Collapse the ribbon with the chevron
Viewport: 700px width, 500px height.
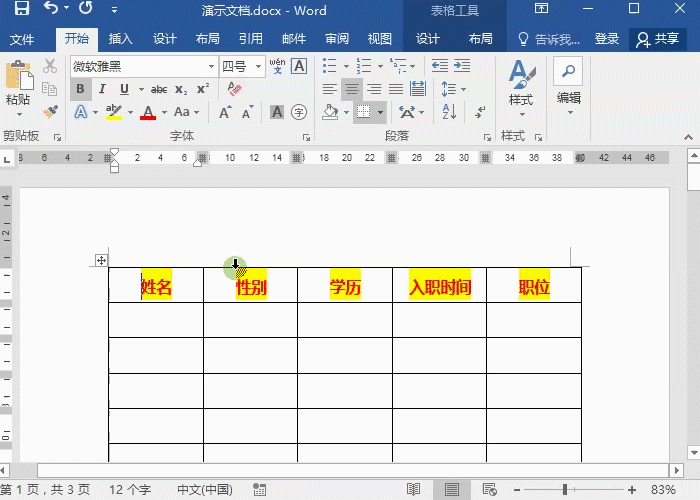tap(689, 137)
